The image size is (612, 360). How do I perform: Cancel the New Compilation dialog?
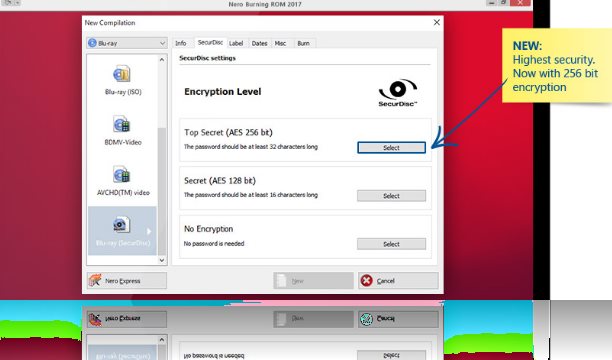(x=398, y=281)
